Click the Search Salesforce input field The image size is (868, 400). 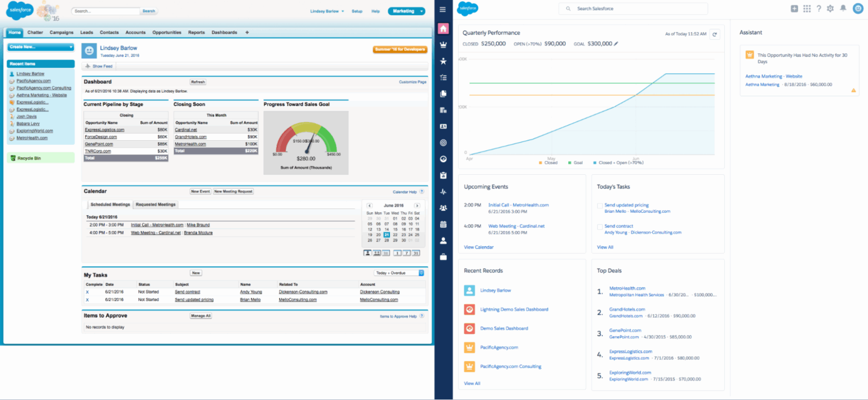click(633, 9)
